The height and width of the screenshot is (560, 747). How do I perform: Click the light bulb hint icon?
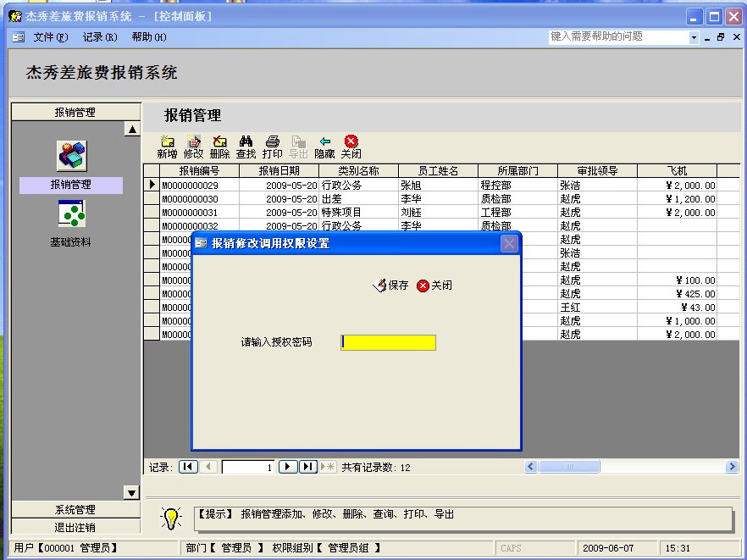pos(171,518)
